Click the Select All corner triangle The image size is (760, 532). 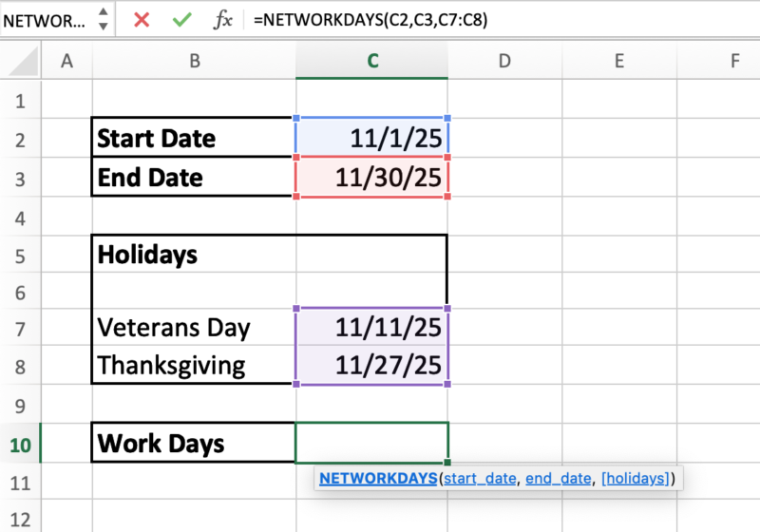pyautogui.click(x=21, y=61)
